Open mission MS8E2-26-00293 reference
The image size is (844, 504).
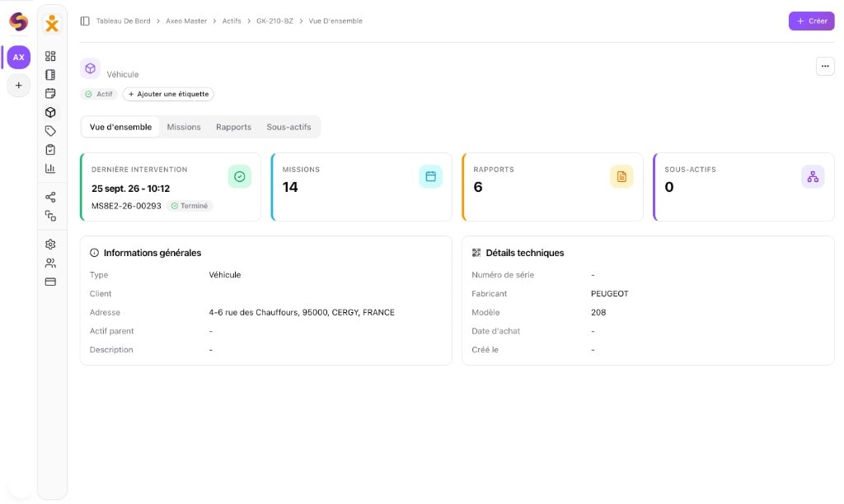(126, 206)
